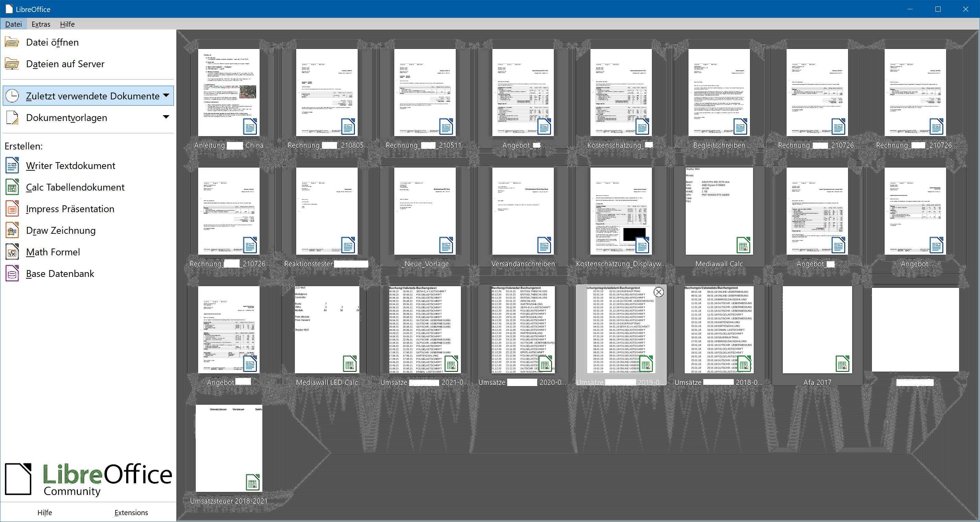Click the Datei öffnen folder icon
Screen dimensions: 980x522
click(x=12, y=42)
